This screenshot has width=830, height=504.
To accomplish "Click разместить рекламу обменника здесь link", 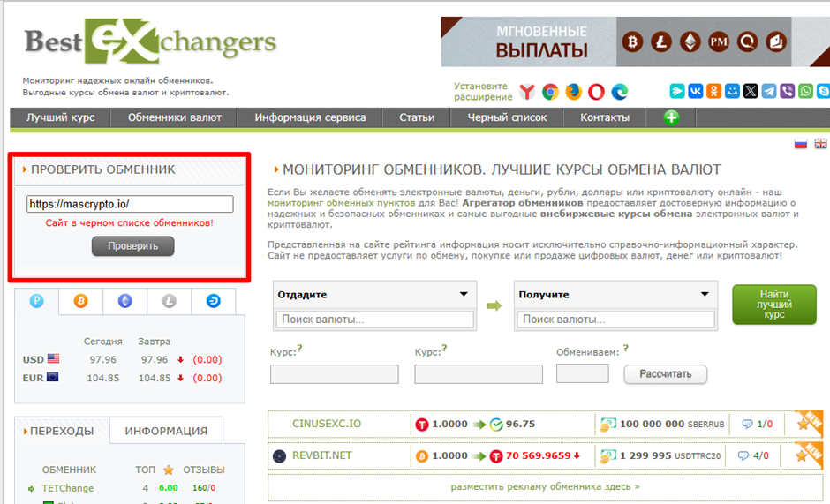I will click(545, 486).
